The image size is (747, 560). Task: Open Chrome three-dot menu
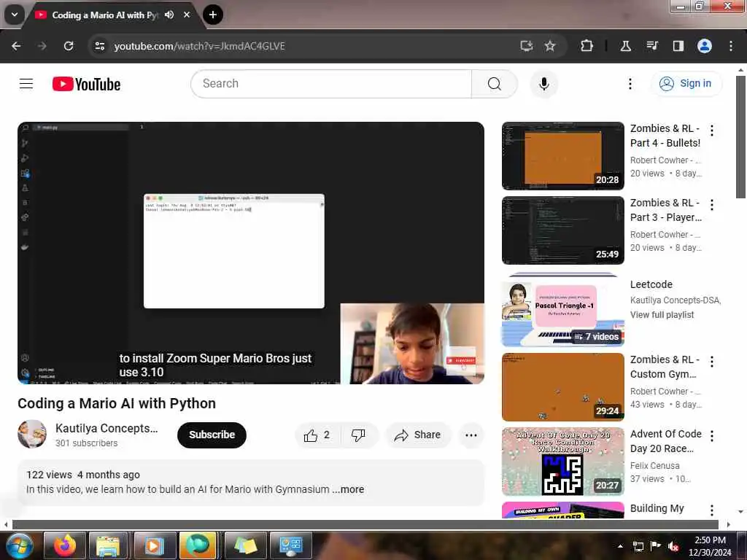coord(731,46)
